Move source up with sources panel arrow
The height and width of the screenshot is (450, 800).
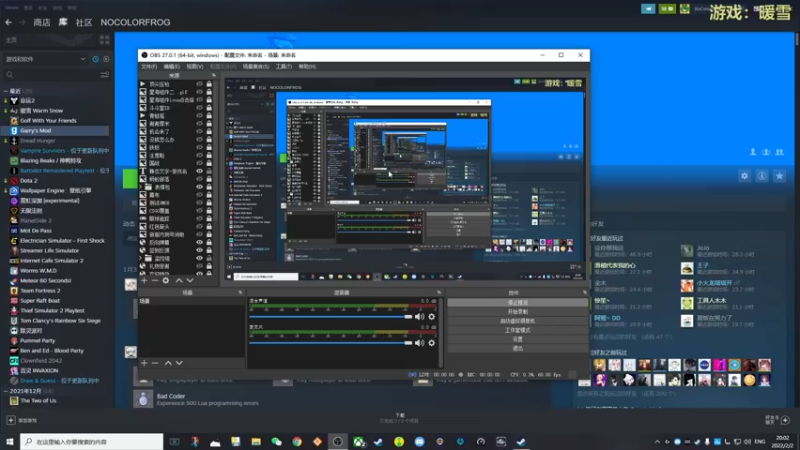179,281
